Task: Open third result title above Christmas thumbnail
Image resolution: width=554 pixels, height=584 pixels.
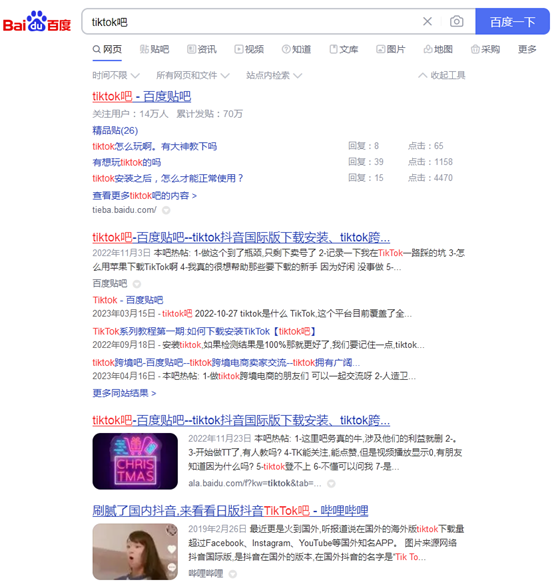Action: coord(241,420)
